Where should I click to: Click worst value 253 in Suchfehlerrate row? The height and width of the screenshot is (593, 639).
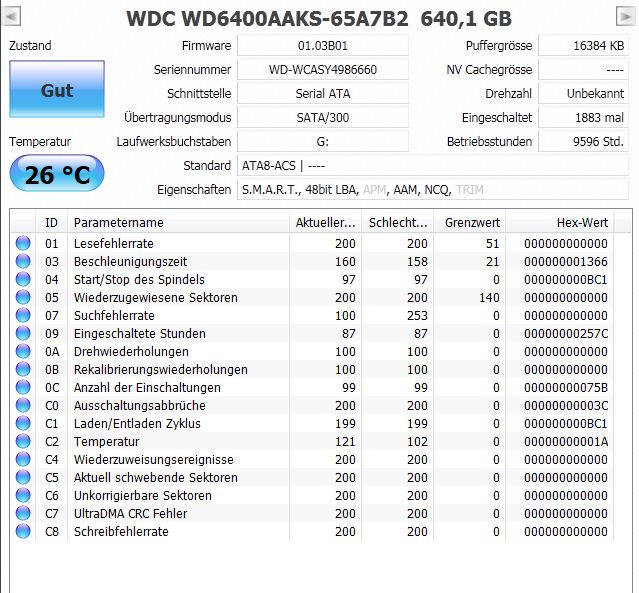417,315
